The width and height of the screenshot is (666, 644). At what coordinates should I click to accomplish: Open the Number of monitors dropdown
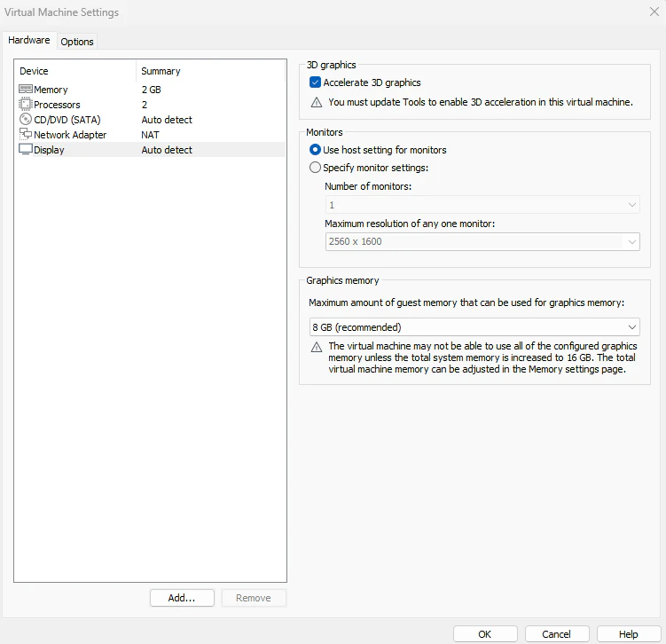coord(482,205)
